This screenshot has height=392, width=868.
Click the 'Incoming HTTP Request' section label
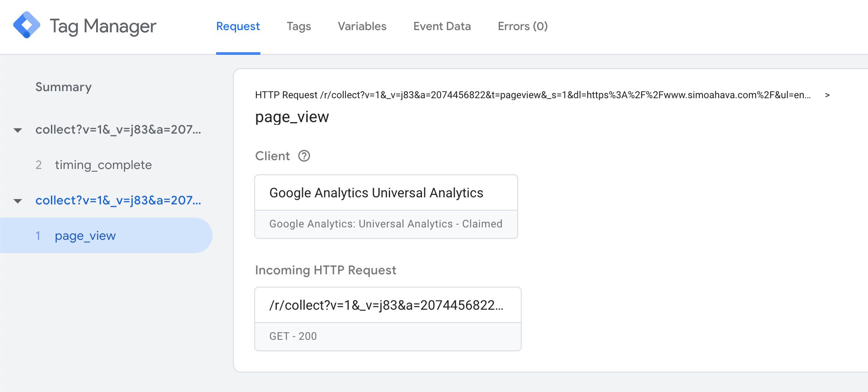(325, 270)
